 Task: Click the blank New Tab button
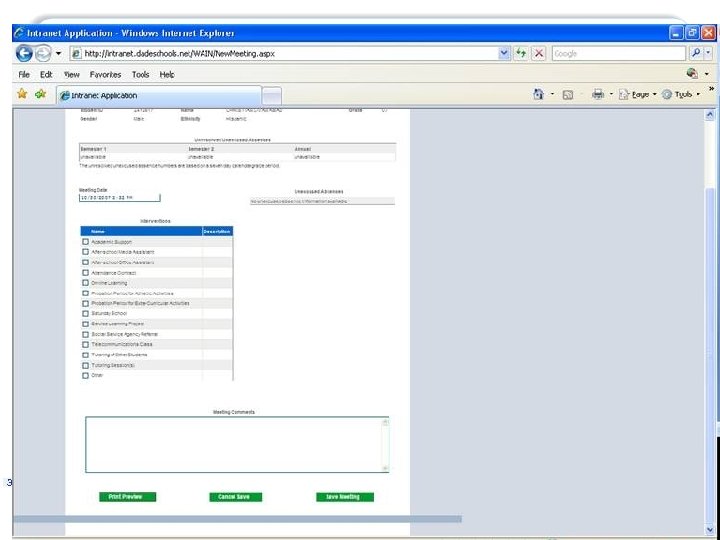click(x=272, y=96)
